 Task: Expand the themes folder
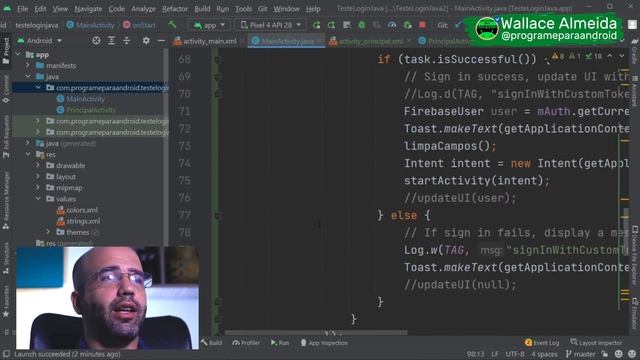pyautogui.click(x=48, y=232)
